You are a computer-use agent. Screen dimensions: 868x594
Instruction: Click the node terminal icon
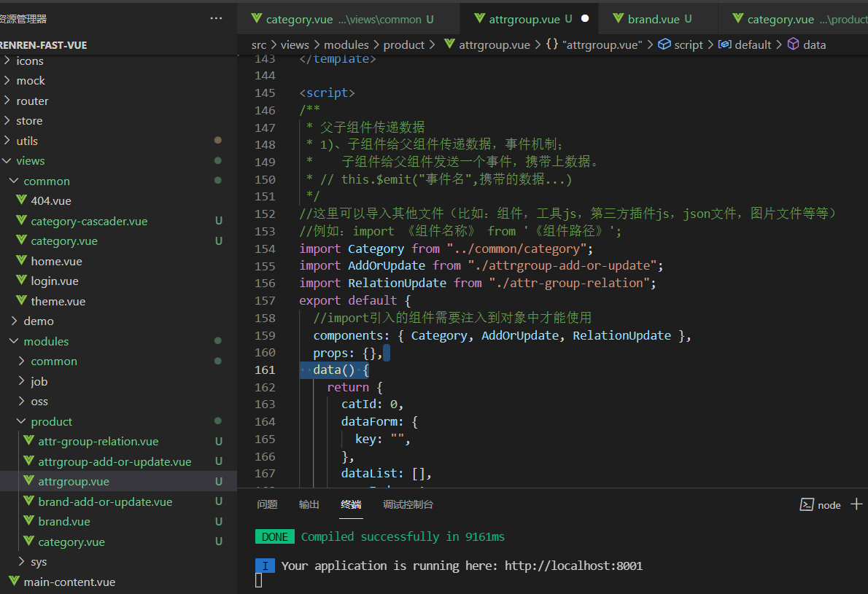pyautogui.click(x=807, y=504)
